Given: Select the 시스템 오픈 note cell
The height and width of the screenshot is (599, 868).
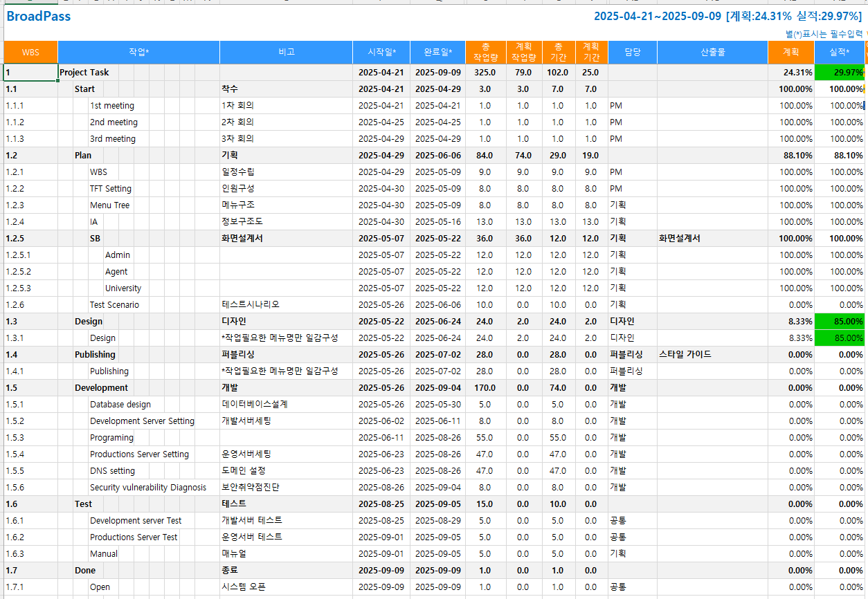Looking at the screenshot, I should tap(244, 587).
